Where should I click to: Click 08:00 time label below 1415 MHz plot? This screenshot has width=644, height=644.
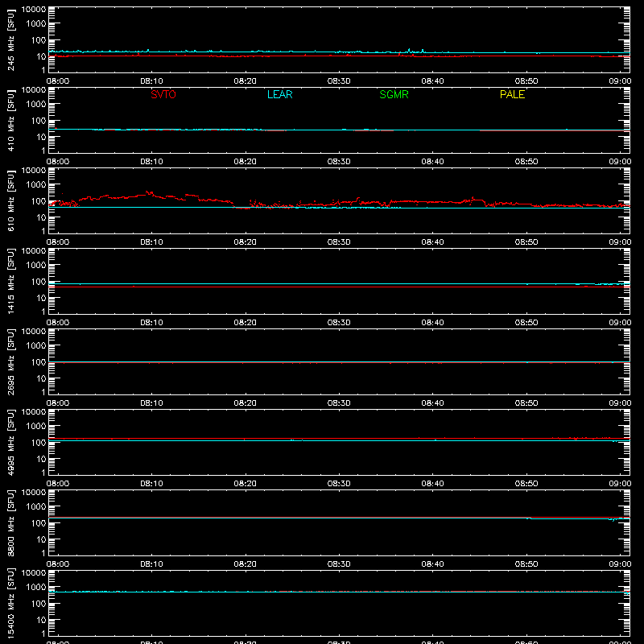coord(58,323)
